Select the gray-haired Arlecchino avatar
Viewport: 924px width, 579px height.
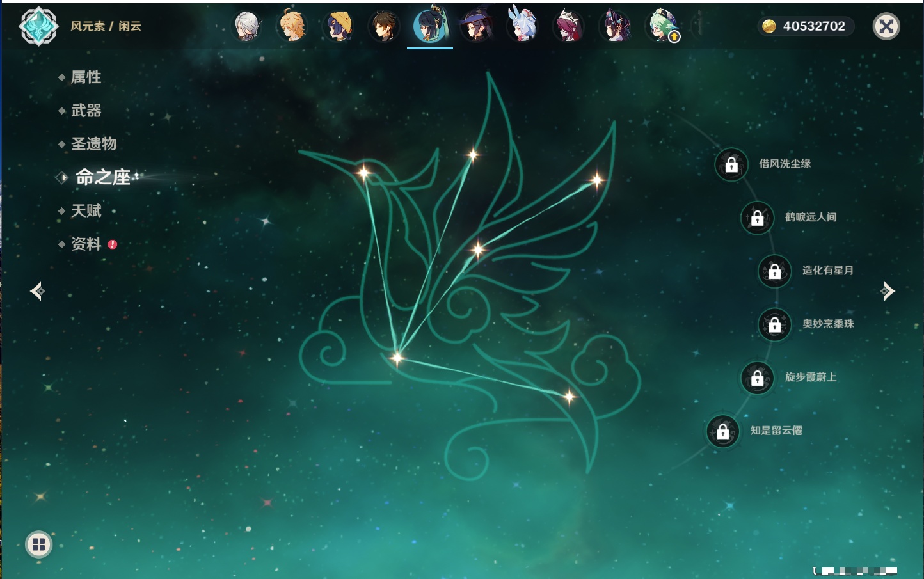[x=247, y=26]
